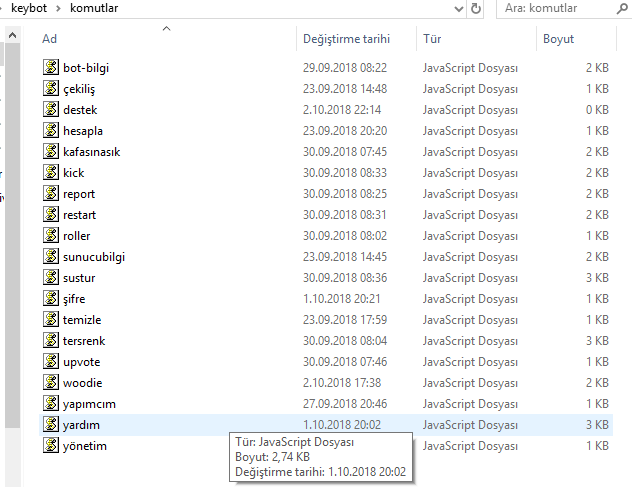
Task: Click the navigation pane scrollbar thumb
Action: [12, 235]
